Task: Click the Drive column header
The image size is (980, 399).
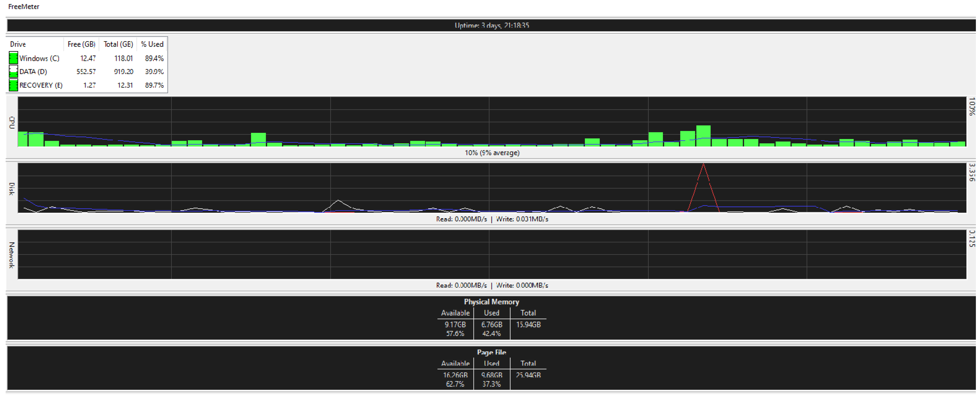Action: pyautogui.click(x=18, y=44)
